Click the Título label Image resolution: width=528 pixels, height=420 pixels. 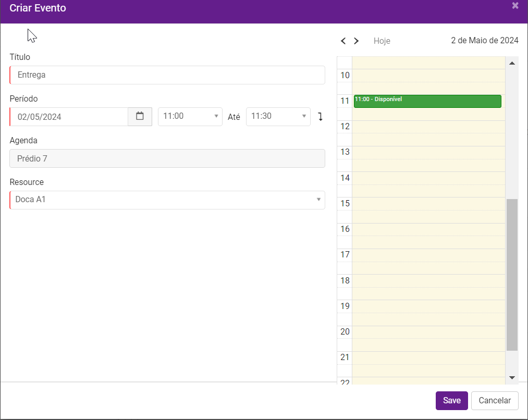click(x=20, y=57)
